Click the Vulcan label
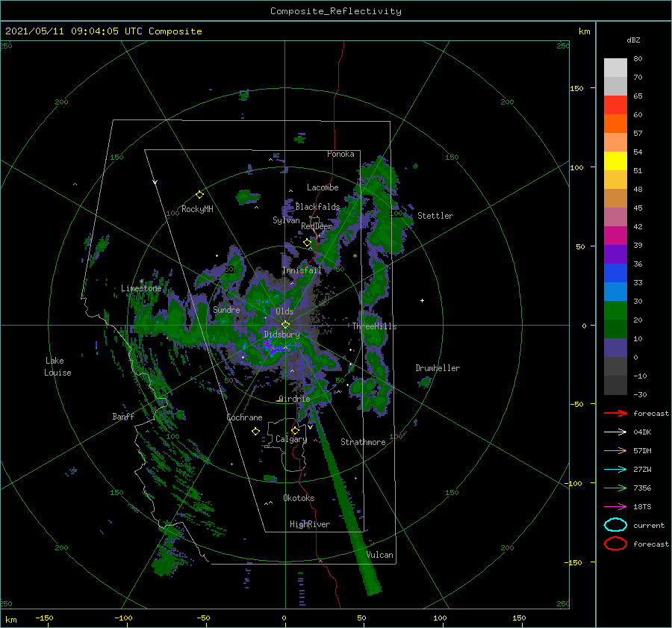Viewport: 672px width, 628px height. tap(380, 555)
